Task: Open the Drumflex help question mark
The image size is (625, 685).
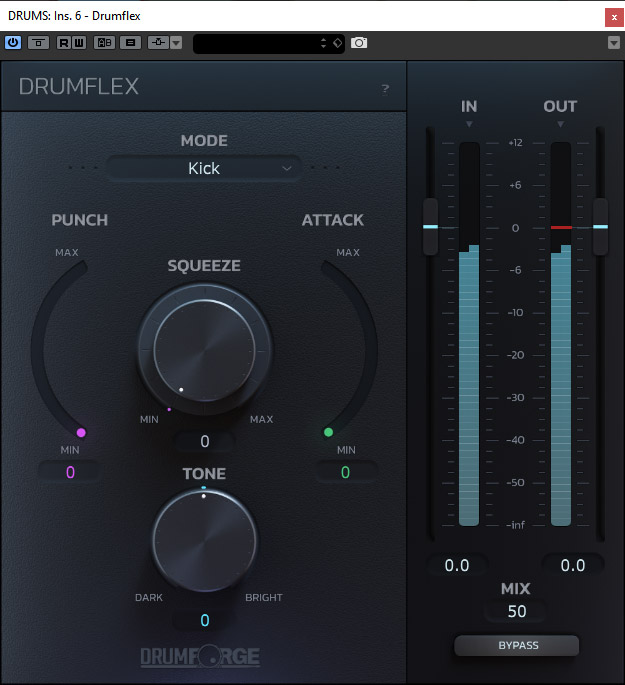Action: [x=385, y=90]
